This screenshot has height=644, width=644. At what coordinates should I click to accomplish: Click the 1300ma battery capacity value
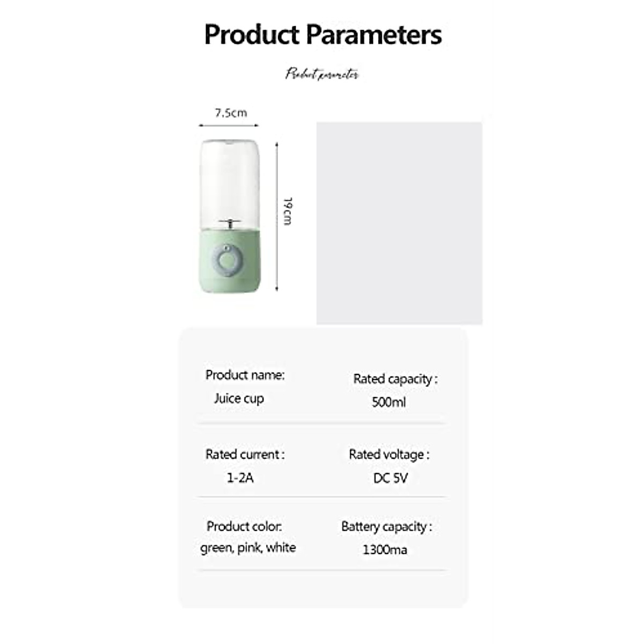(x=385, y=550)
